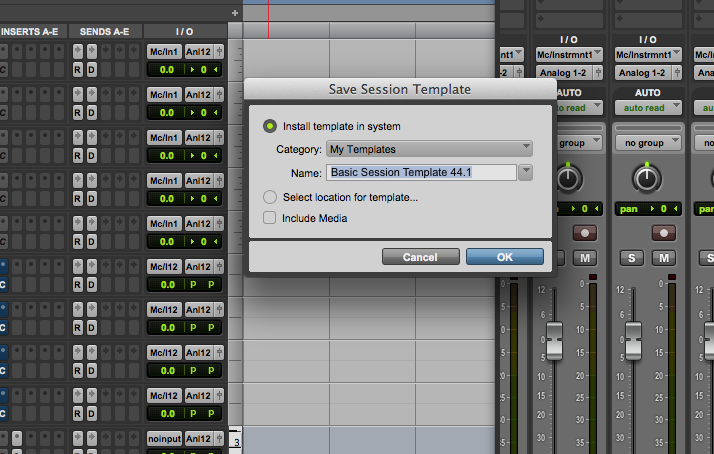The image size is (714, 454).
Task: Choose Select location for template option
Action: (x=270, y=197)
